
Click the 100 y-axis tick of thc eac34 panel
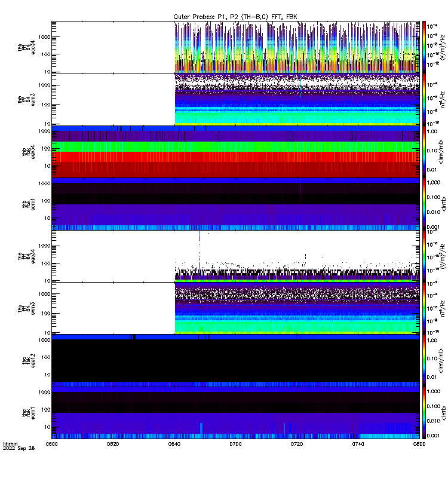click(45, 263)
